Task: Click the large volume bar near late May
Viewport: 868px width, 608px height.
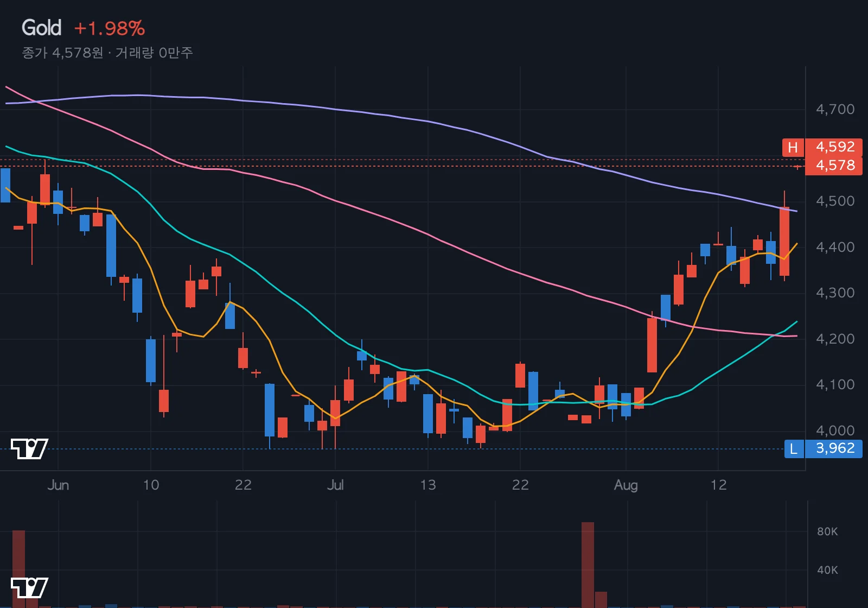Action: point(18,569)
